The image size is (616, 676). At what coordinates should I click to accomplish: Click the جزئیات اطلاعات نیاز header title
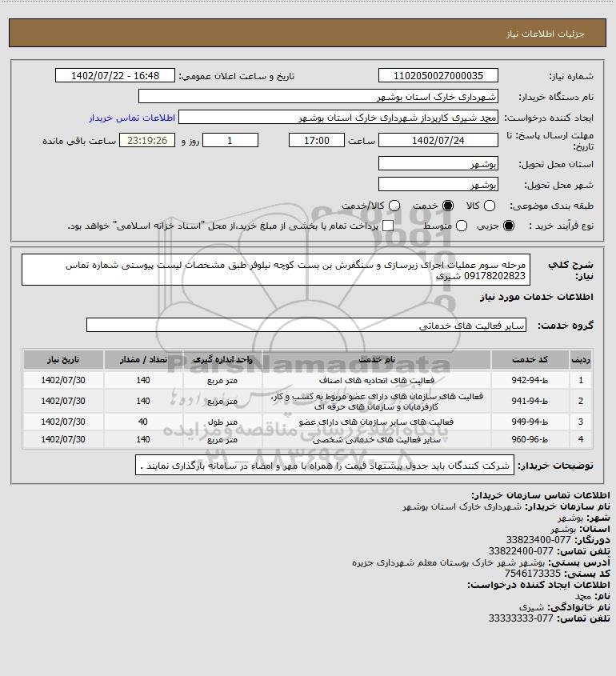pos(546,34)
